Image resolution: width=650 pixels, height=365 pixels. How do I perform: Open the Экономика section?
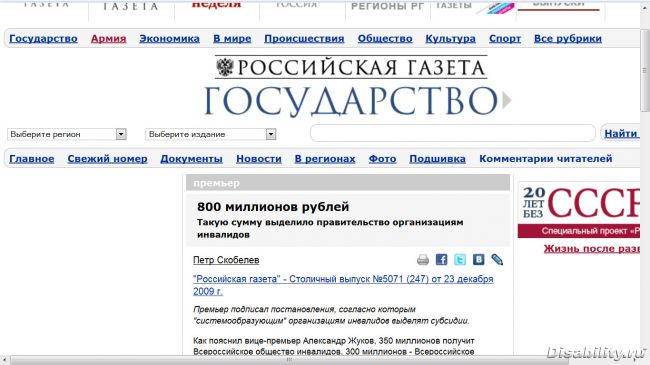170,39
